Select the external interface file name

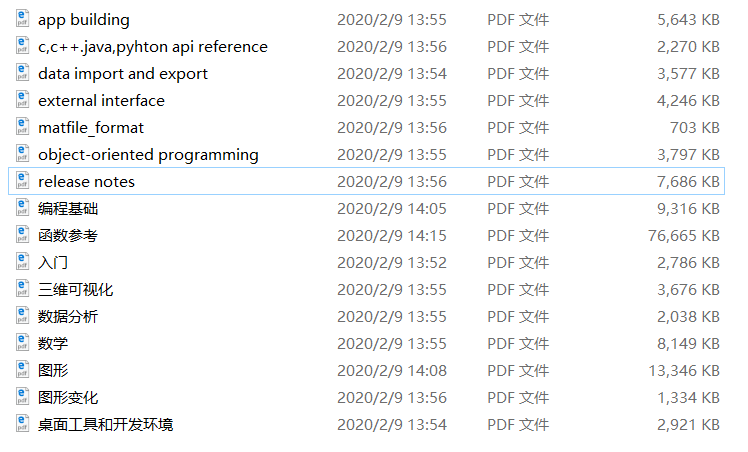pyautogui.click(x=101, y=100)
